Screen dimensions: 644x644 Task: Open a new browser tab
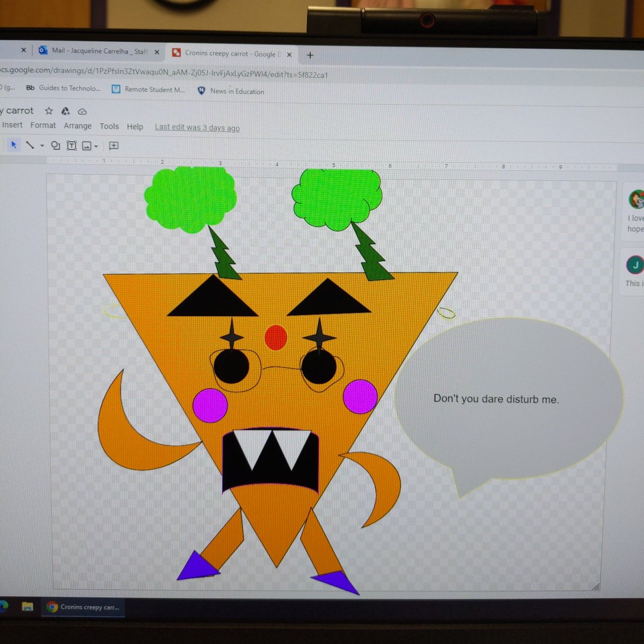click(x=310, y=55)
